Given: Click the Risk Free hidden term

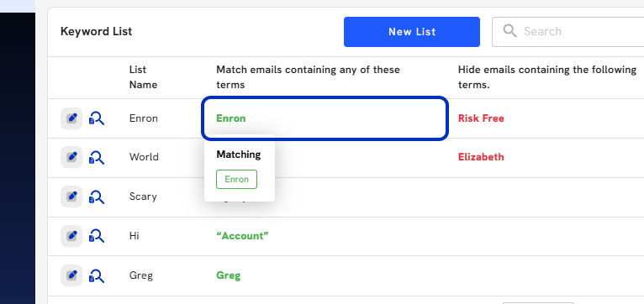Looking at the screenshot, I should 481,118.
